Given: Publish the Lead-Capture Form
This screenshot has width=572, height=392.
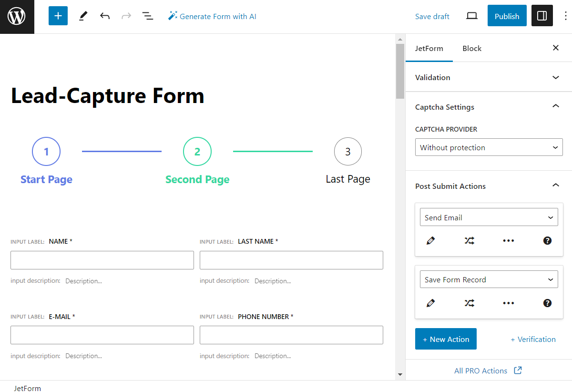Looking at the screenshot, I should 507,16.
